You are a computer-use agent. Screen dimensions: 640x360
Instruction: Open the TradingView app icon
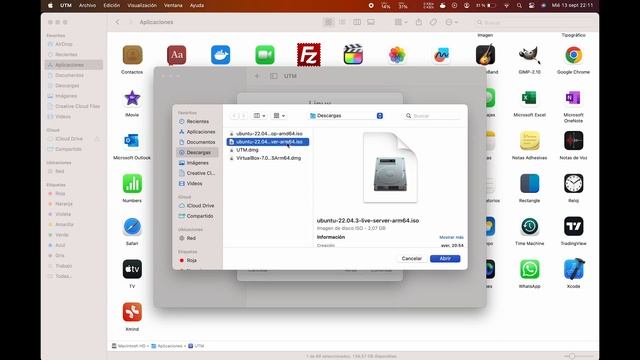[x=573, y=227]
